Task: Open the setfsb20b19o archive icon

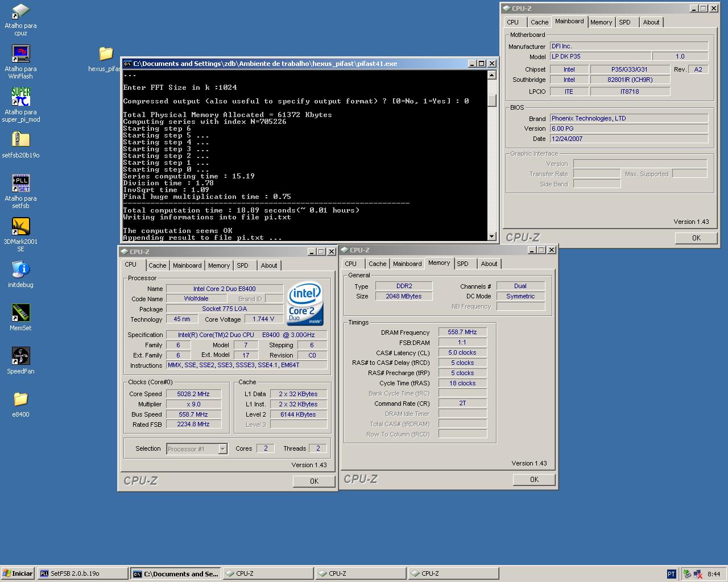Action: tap(20, 140)
